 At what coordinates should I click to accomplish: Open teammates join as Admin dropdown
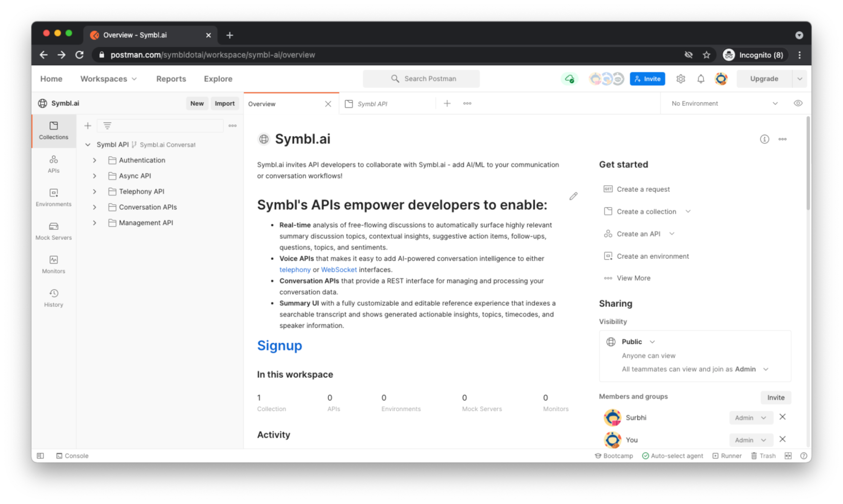coord(751,369)
